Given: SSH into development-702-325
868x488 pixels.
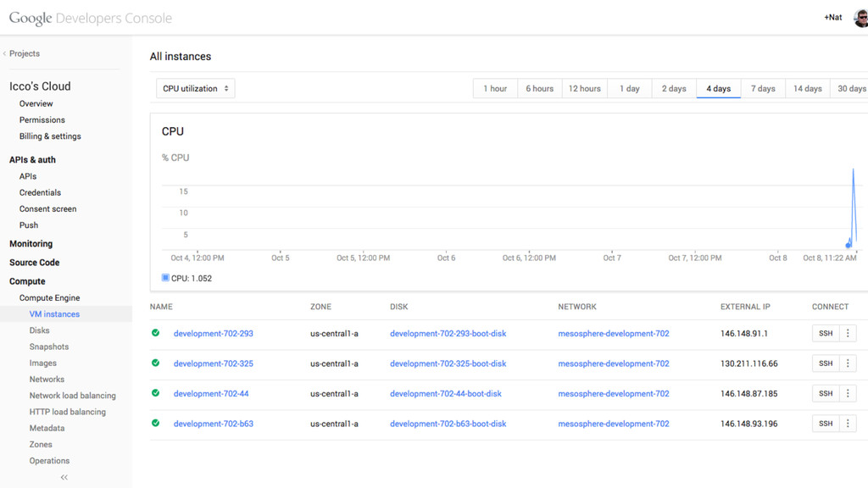Looking at the screenshot, I should [x=826, y=363].
